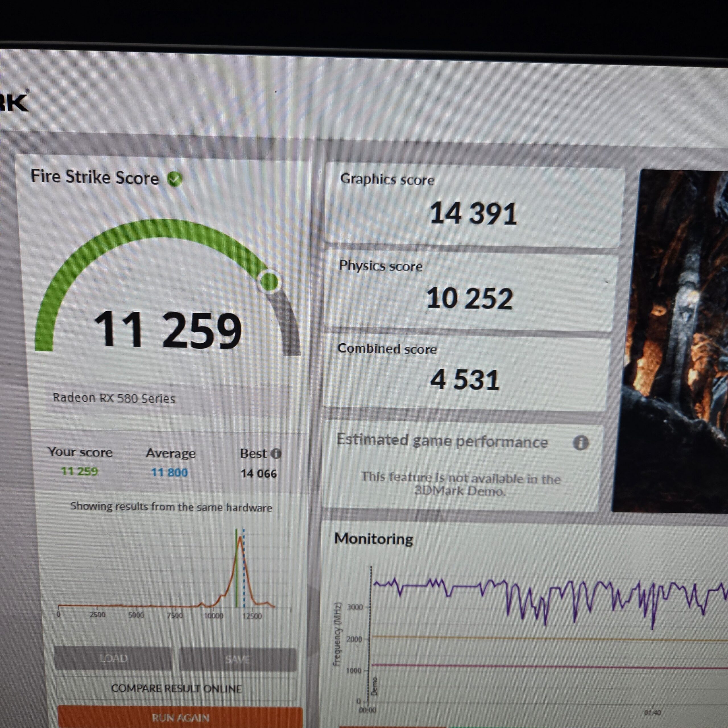
Task: Click the 01:40 time tick on the Monitoring axis
Action: click(653, 713)
